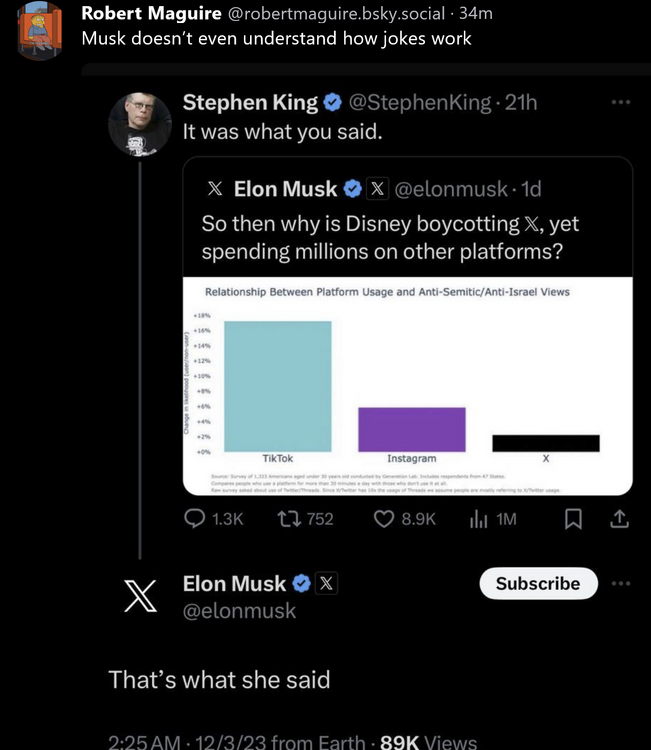Click the @elonmusk handle under Subscribe row
Viewport: 651px width, 750px height.
point(239,610)
